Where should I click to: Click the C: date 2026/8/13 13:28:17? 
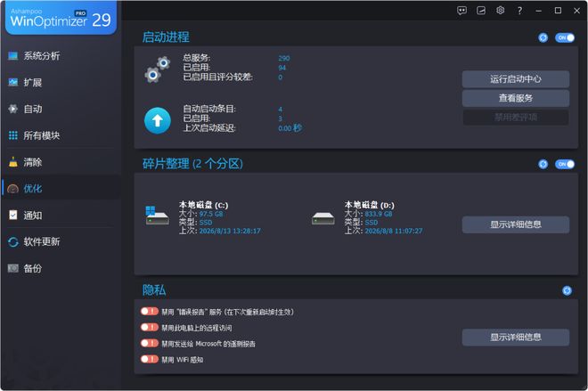coord(230,231)
